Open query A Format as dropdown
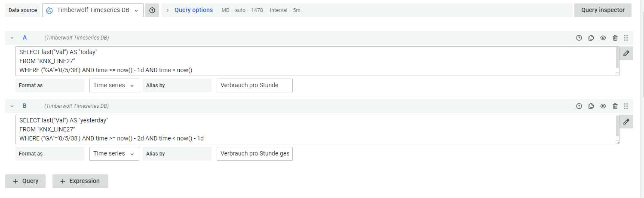The image size is (644, 198). (114, 85)
